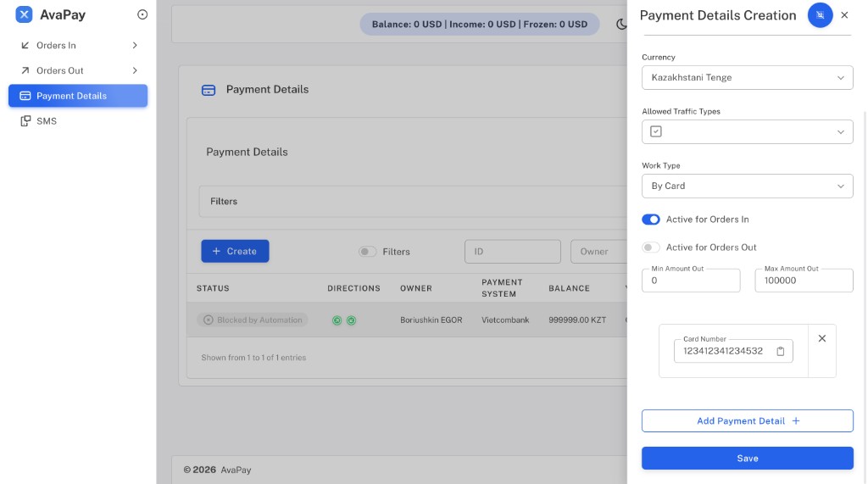868x484 pixels.
Task: Click the Orders Out arrow icon
Action: (25, 70)
